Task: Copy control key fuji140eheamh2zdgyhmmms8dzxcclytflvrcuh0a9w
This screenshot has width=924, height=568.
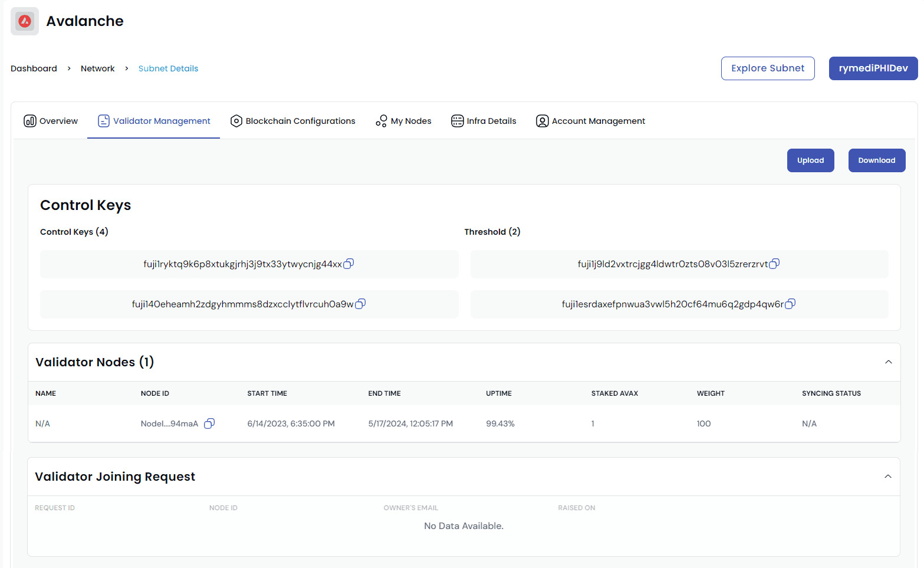Action: [360, 304]
